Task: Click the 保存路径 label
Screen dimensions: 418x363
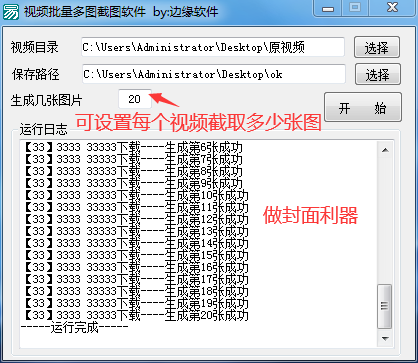Action: coord(36,74)
